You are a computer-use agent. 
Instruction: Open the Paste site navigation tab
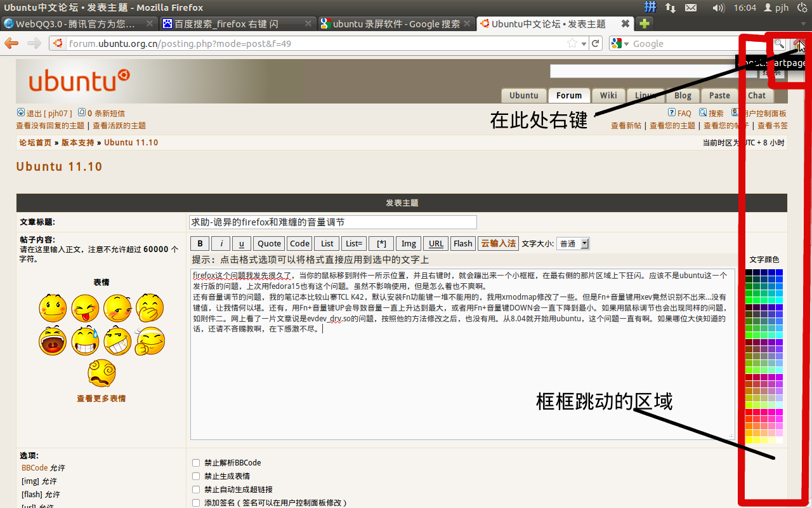click(x=719, y=95)
